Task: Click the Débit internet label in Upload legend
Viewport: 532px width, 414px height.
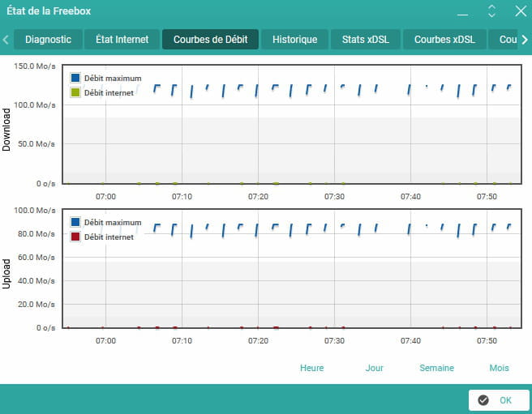Action: coord(109,237)
